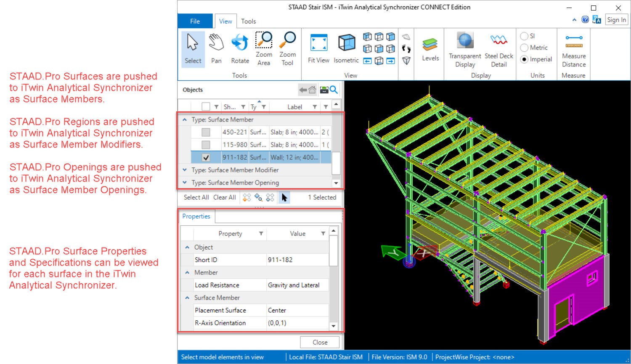Click the black arrow select-in-view icon
The width and height of the screenshot is (631, 364).
tap(284, 198)
